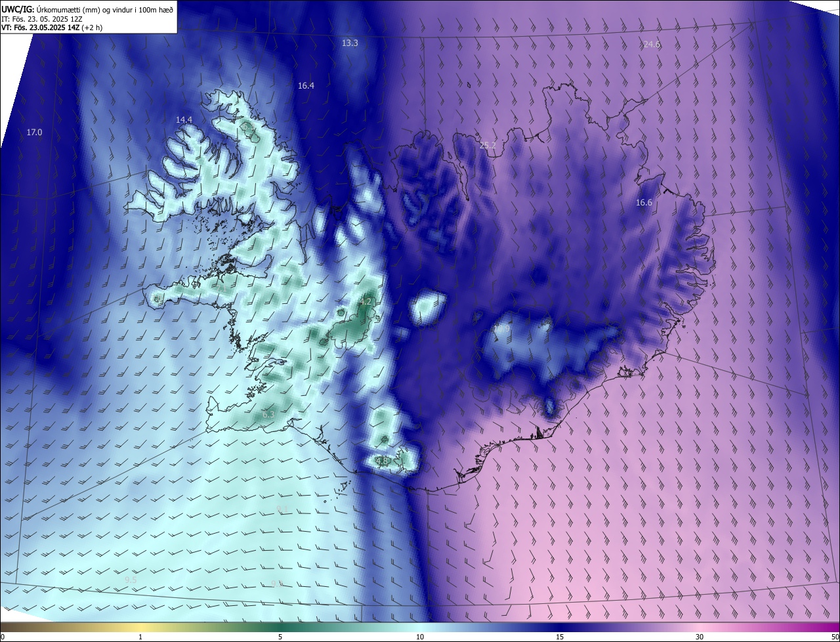Viewport: 840px width, 642px height.
Task: Click the map value 16.4
Action: tap(306, 86)
